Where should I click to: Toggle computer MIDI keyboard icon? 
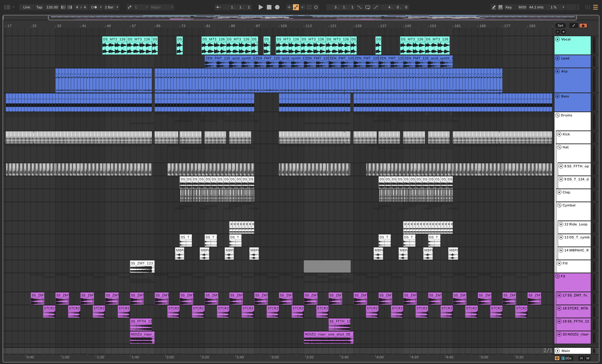point(500,7)
